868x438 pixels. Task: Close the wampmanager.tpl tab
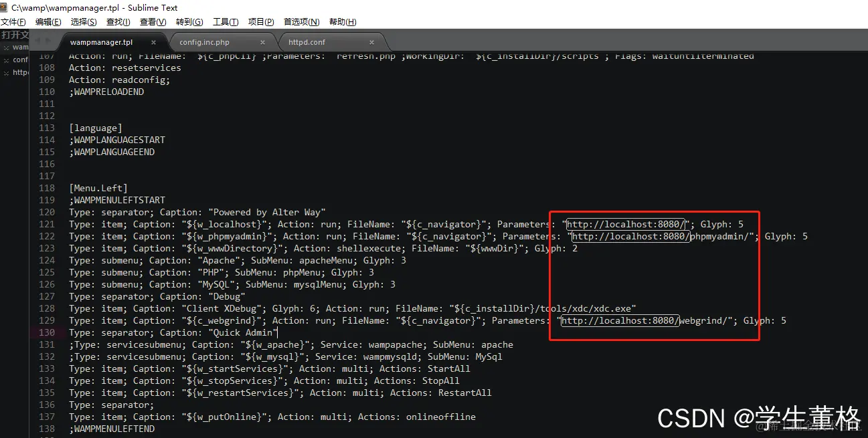pos(154,42)
